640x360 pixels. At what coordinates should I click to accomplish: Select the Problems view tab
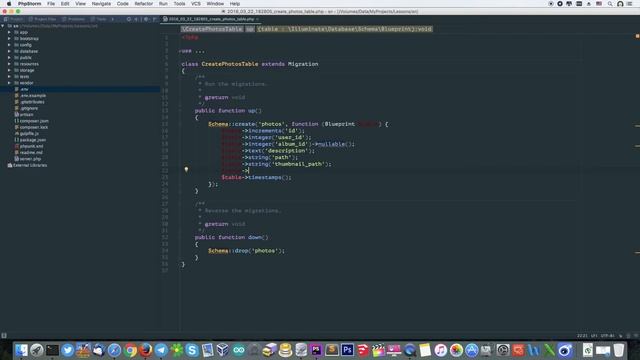(x=74, y=19)
